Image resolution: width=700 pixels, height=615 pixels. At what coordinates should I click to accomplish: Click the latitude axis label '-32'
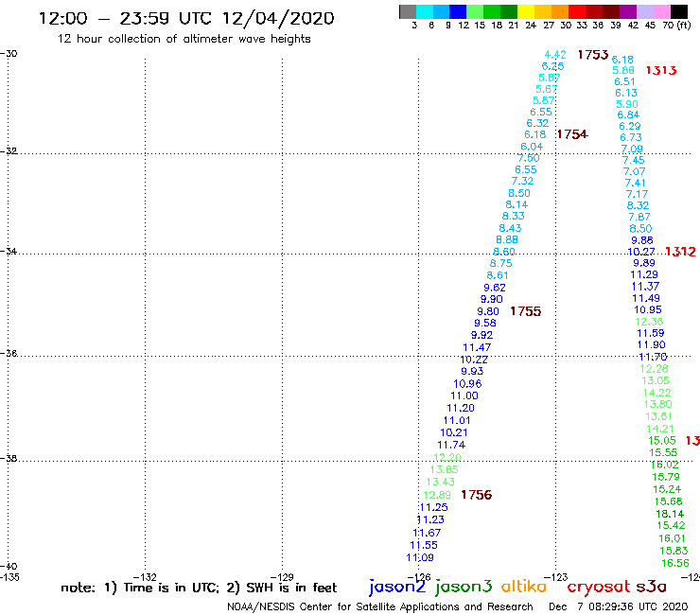click(x=9, y=151)
